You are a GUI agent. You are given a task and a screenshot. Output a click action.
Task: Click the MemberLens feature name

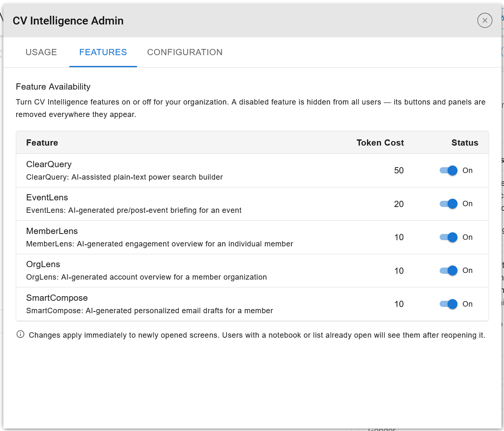52,231
